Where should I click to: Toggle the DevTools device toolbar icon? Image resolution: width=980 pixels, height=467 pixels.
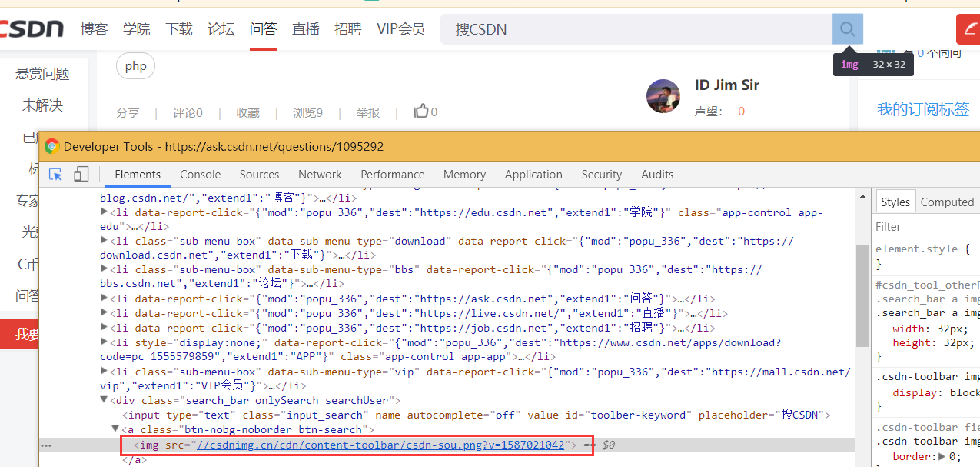tap(81, 175)
